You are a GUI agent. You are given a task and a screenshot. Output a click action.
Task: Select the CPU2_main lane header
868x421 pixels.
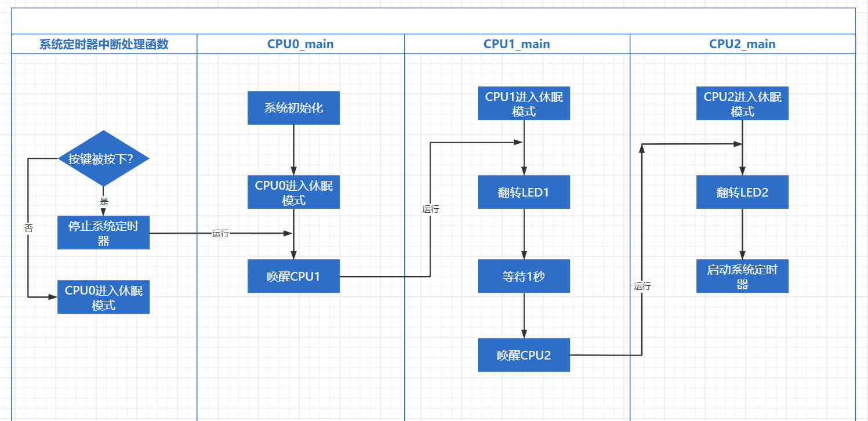click(x=742, y=44)
